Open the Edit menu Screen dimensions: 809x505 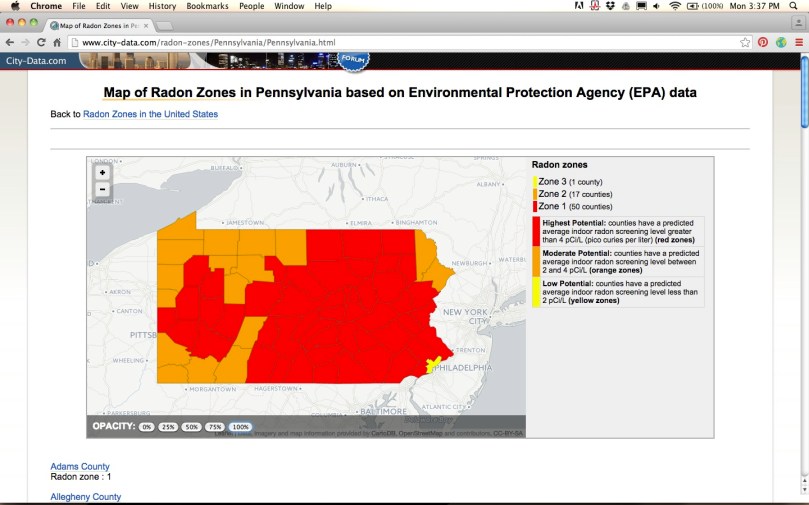[103, 6]
